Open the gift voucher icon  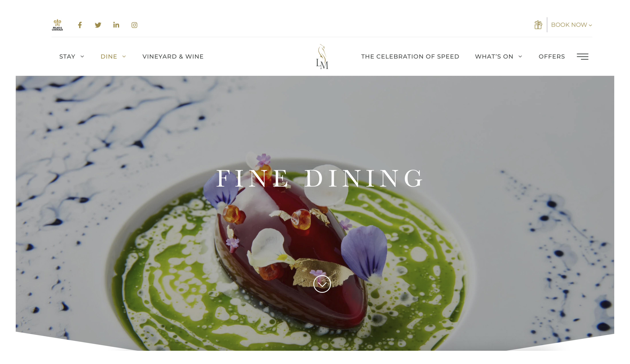click(x=538, y=25)
